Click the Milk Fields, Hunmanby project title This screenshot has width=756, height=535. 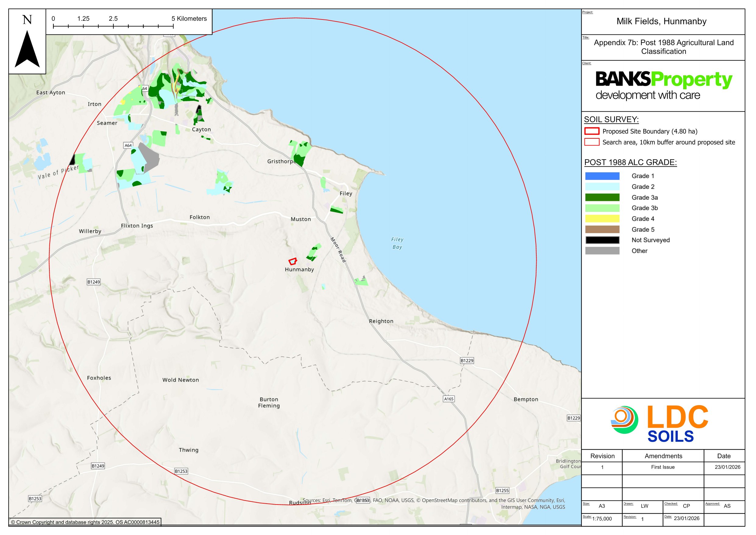click(x=662, y=22)
